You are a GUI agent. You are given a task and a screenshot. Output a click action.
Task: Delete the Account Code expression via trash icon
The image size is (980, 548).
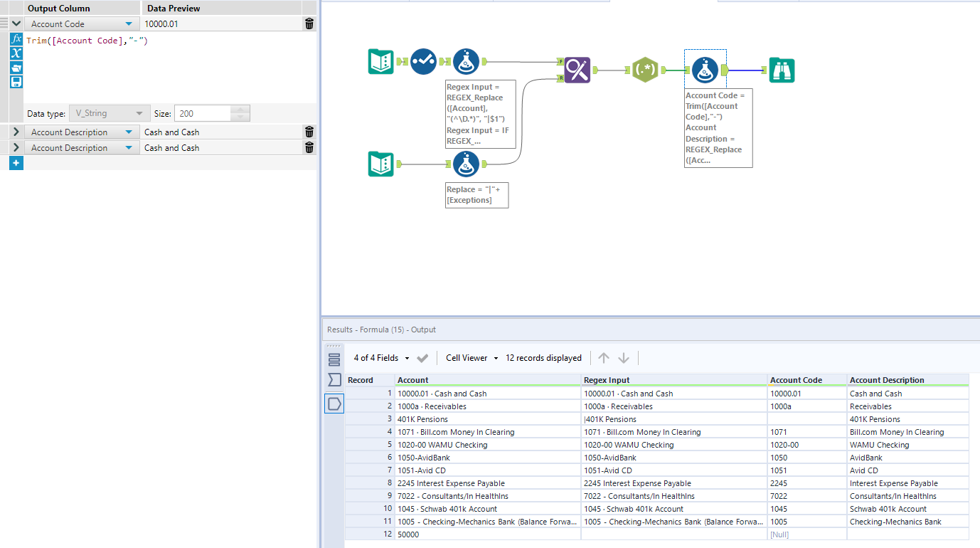point(309,23)
